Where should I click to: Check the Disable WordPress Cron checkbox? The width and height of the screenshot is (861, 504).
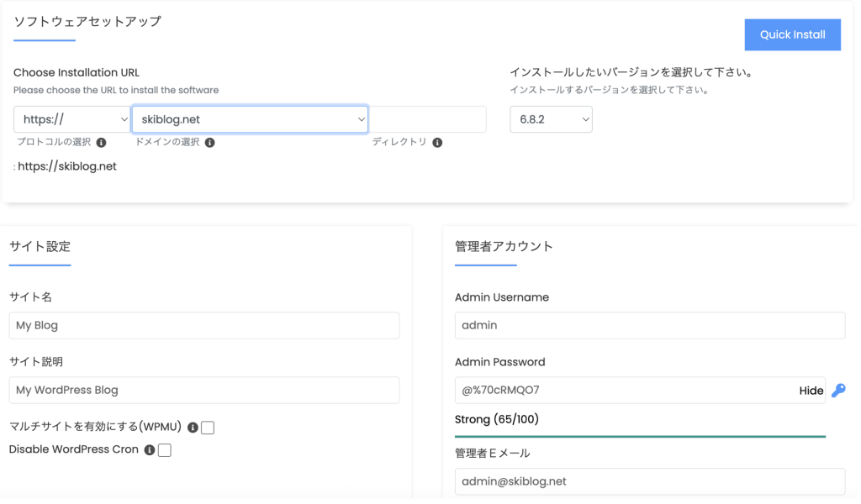pyautogui.click(x=165, y=450)
